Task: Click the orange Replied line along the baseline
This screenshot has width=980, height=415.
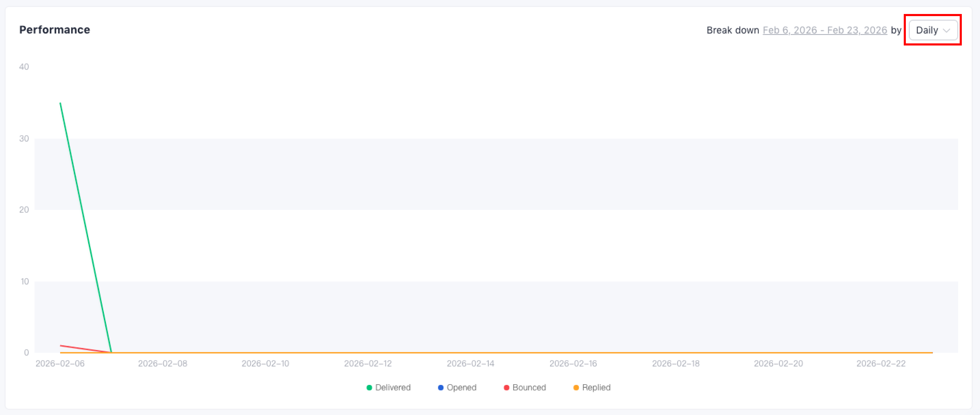Action: pyautogui.click(x=533, y=353)
